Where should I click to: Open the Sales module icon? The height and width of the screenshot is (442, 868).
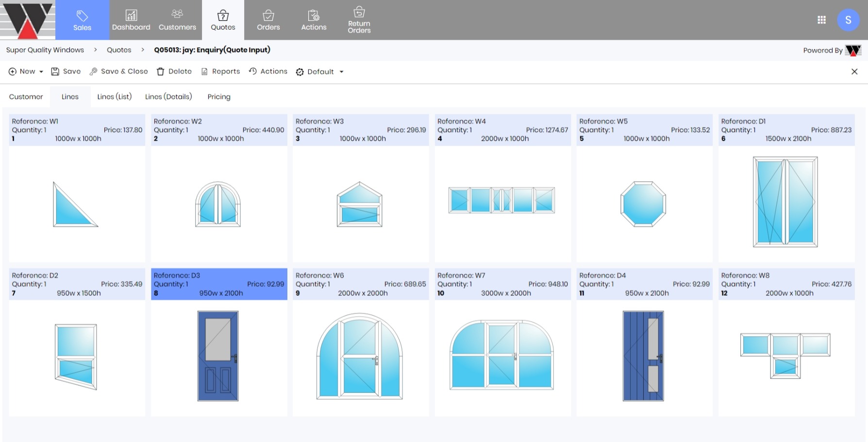[x=82, y=16]
